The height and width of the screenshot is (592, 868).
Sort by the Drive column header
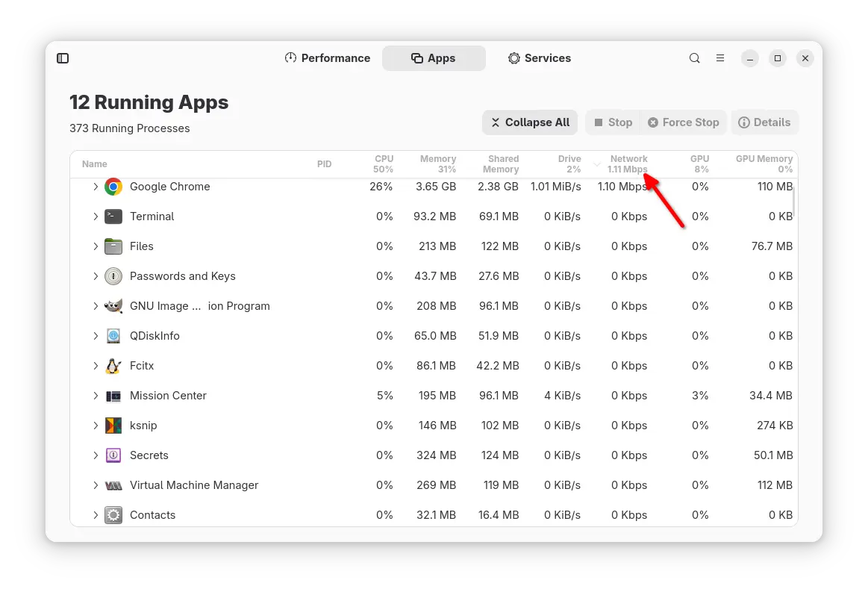(569, 164)
